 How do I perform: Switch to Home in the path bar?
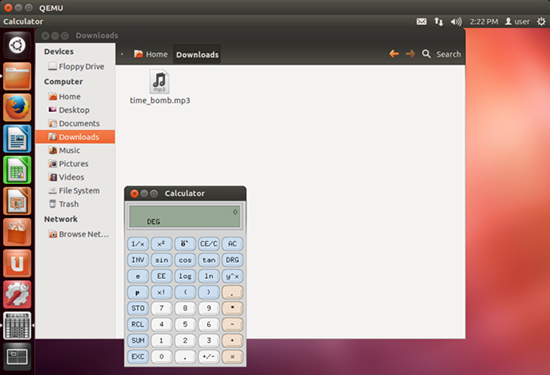151,54
